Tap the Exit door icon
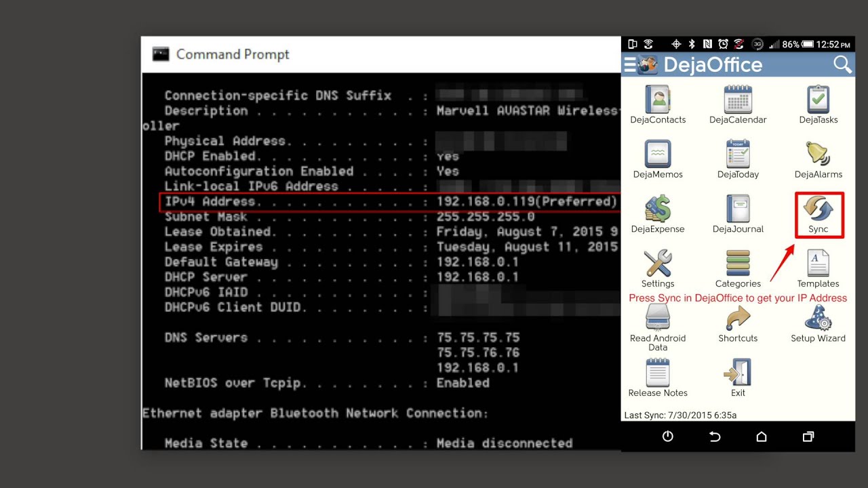The image size is (868, 488). click(x=738, y=373)
